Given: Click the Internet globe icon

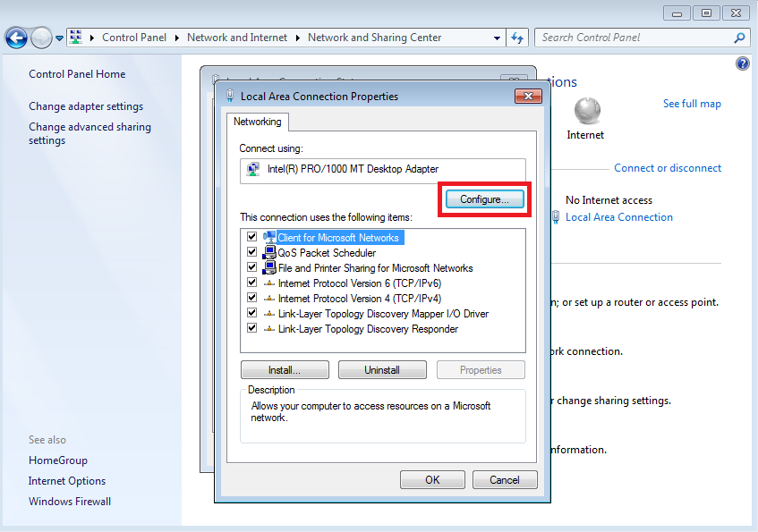Looking at the screenshot, I should click(587, 111).
